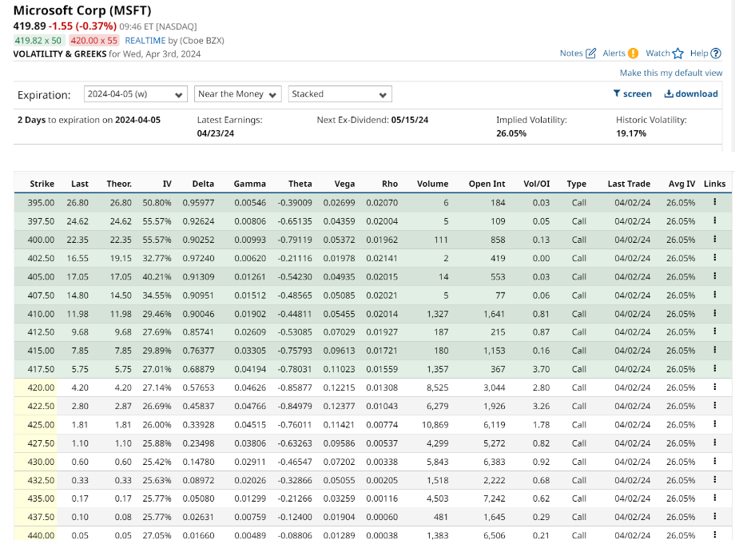
Task: Open links menu for 410.00 strike row
Action: pos(714,313)
